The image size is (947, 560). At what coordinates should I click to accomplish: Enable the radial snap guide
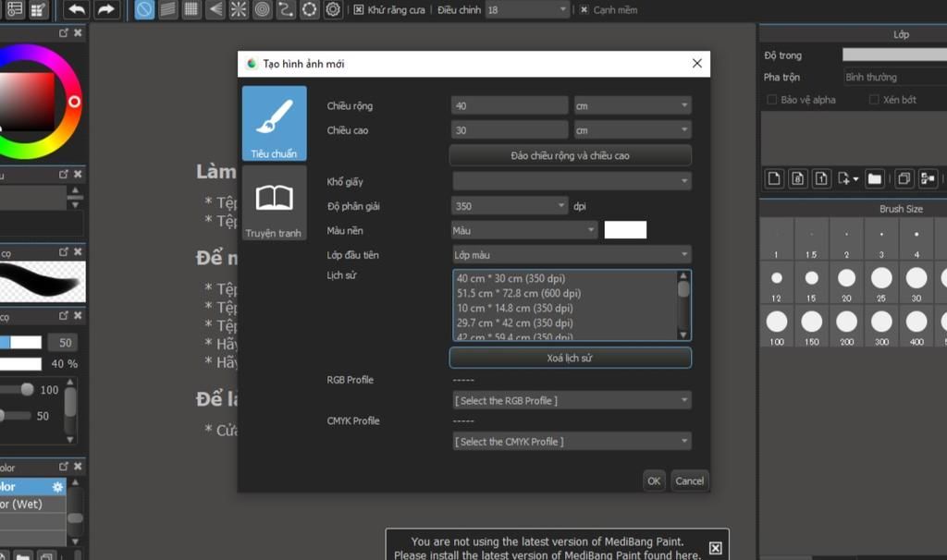(239, 9)
